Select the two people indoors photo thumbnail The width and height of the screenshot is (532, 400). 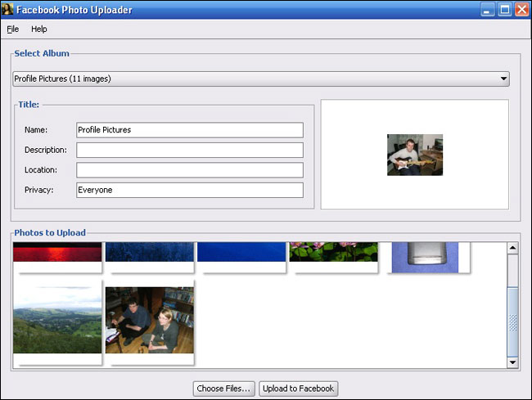click(x=150, y=320)
